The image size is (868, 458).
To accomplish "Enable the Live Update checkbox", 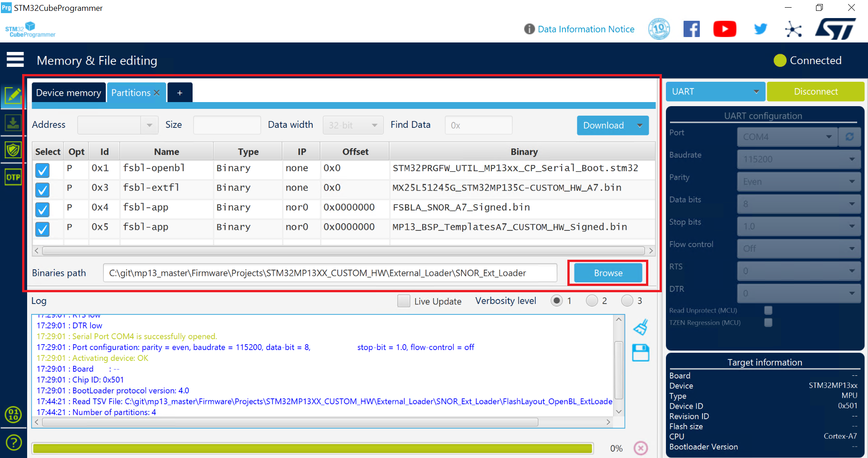I will tap(404, 301).
